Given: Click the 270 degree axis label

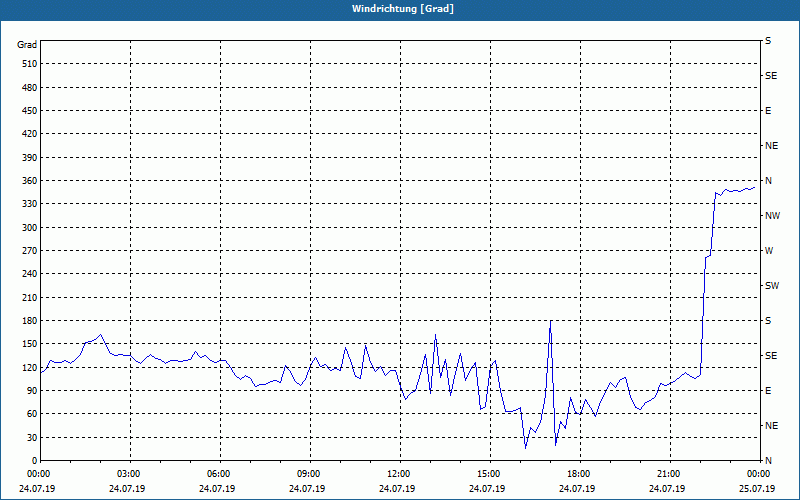Looking at the screenshot, I should click(x=30, y=251).
